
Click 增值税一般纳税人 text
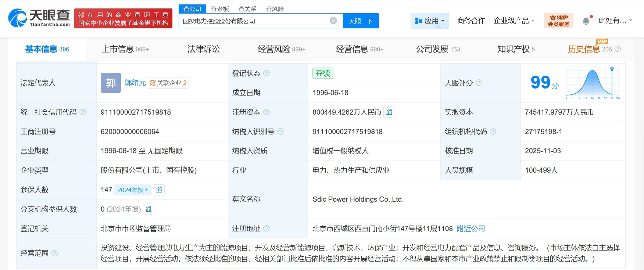pos(340,151)
